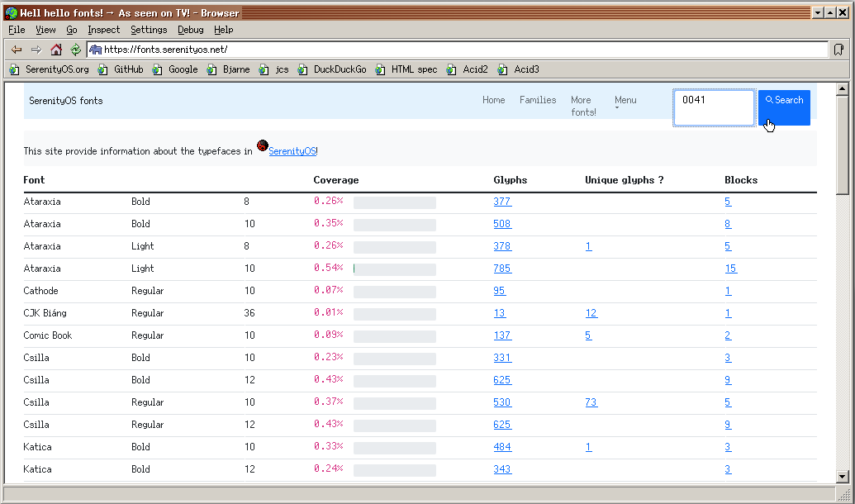The width and height of the screenshot is (855, 504).
Task: Open the SerenityOS.org bookmark
Action: click(49, 69)
